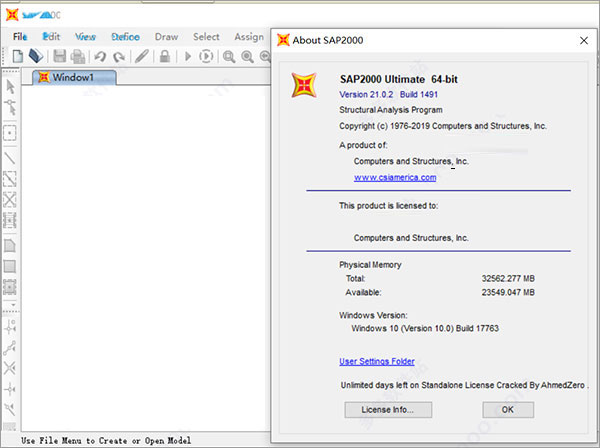Click the Run Analysis play icon

coord(188,57)
